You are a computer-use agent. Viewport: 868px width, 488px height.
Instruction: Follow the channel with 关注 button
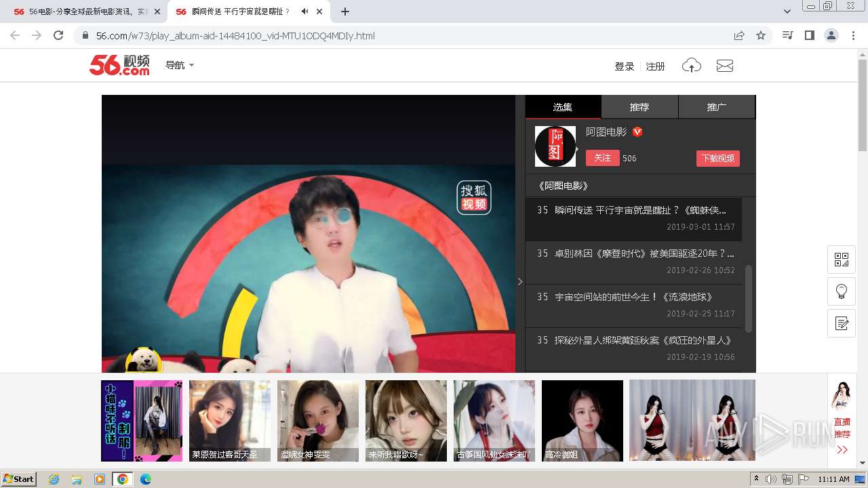(602, 158)
